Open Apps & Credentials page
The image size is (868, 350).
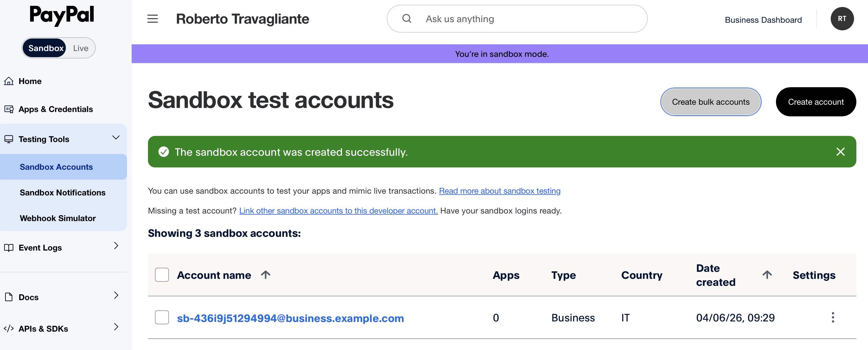coord(56,109)
